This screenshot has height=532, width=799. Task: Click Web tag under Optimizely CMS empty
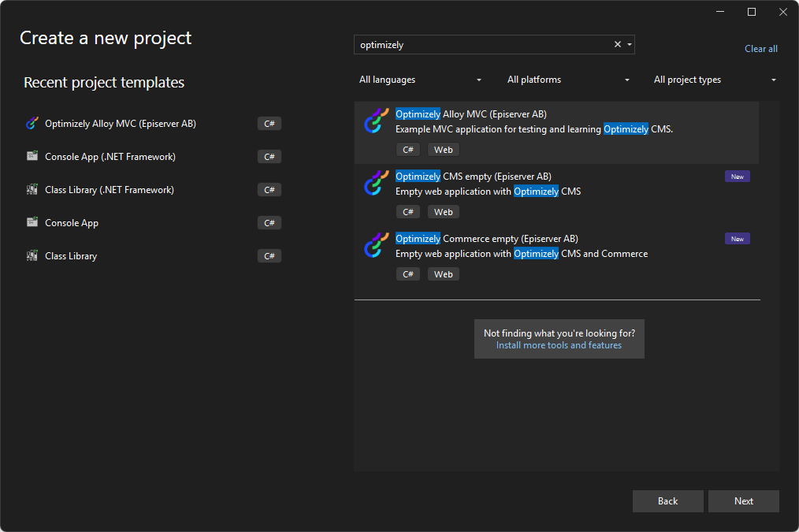click(444, 212)
